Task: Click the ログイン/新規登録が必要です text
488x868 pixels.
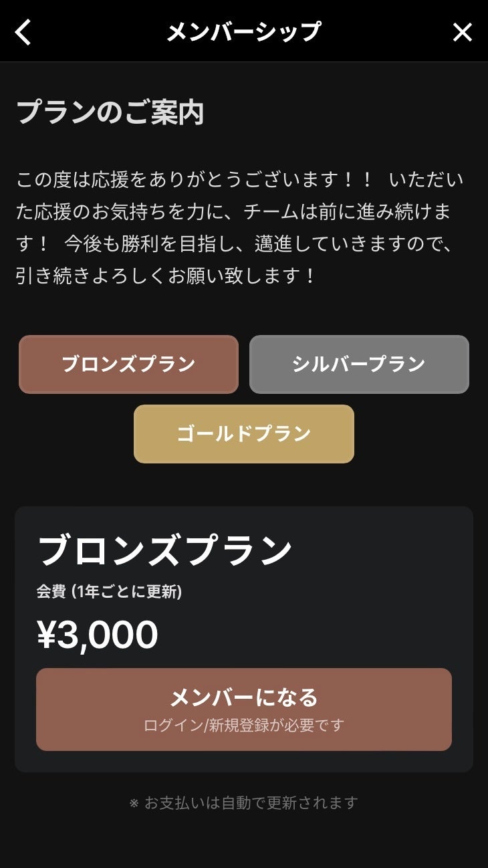Action: 244,726
